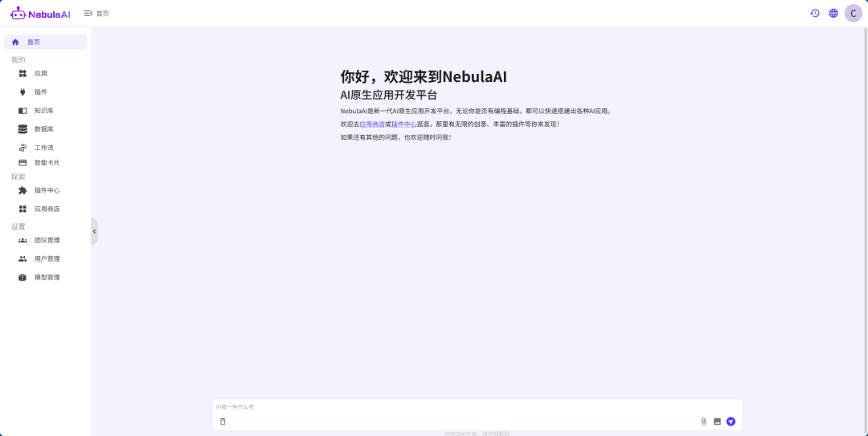Click the page vertical scrollbar
The width and height of the screenshot is (868, 436).
coord(866,231)
